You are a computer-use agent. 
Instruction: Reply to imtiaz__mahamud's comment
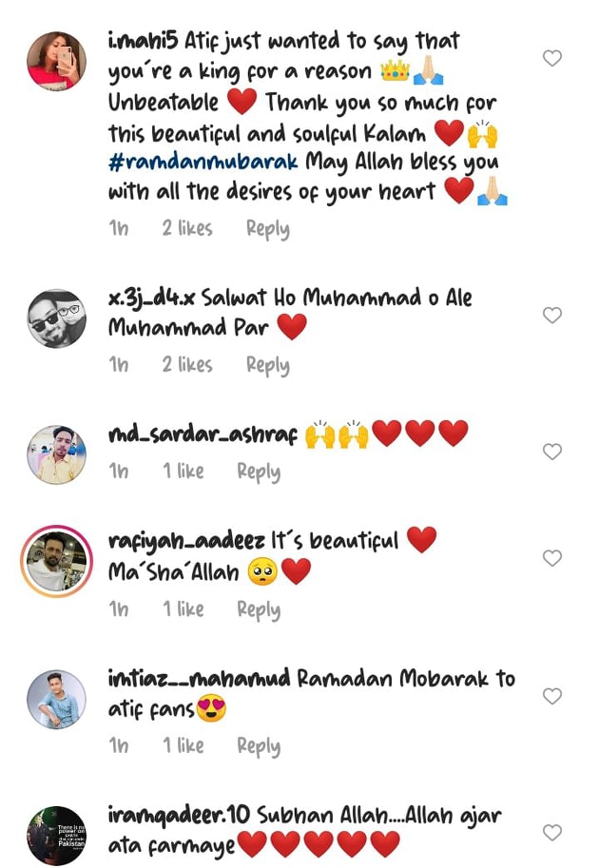pyautogui.click(x=259, y=746)
